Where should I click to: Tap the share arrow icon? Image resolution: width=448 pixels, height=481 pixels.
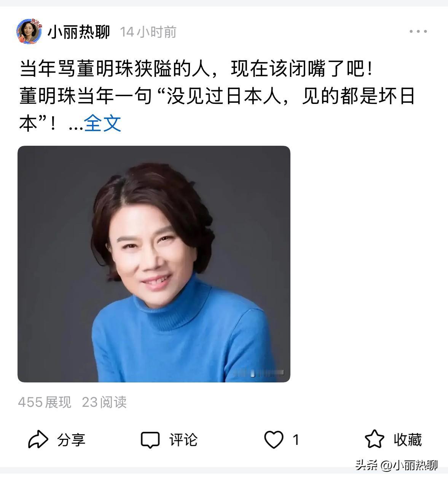(x=38, y=440)
